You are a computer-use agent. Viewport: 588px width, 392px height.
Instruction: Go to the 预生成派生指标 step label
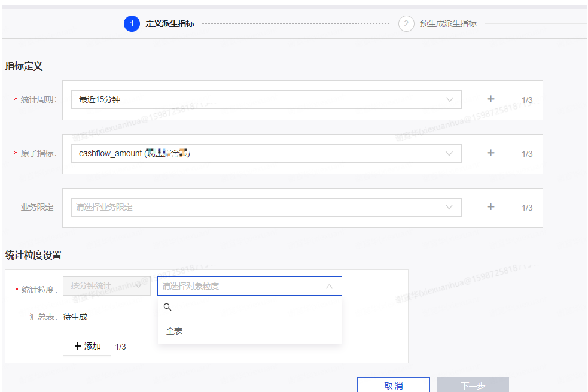448,24
